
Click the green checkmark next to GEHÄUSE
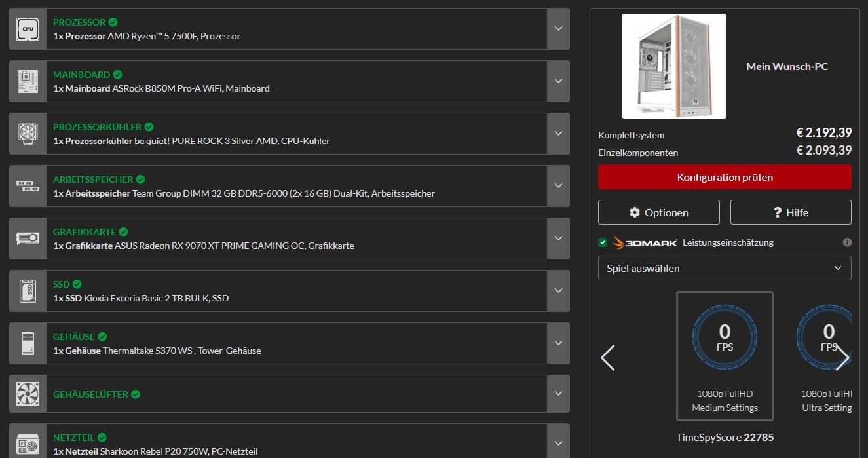tap(103, 337)
